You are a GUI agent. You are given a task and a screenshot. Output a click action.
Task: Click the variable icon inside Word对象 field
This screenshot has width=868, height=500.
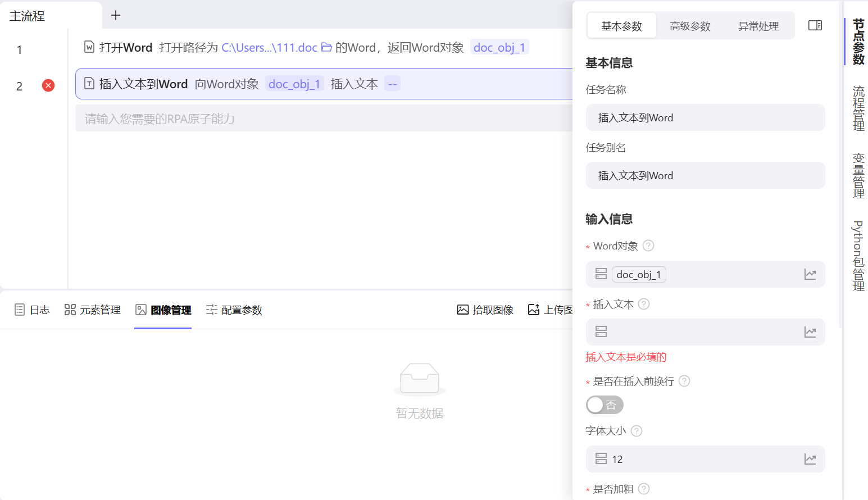pyautogui.click(x=600, y=274)
